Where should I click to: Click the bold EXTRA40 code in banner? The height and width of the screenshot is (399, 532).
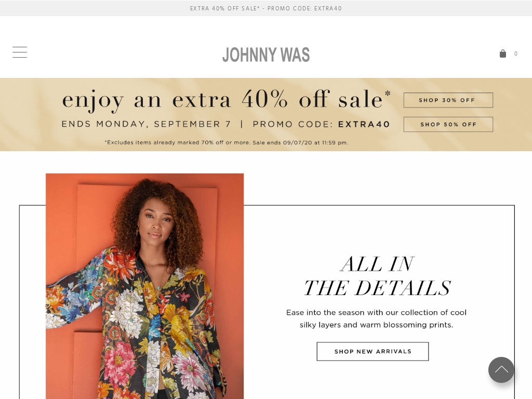click(x=364, y=124)
